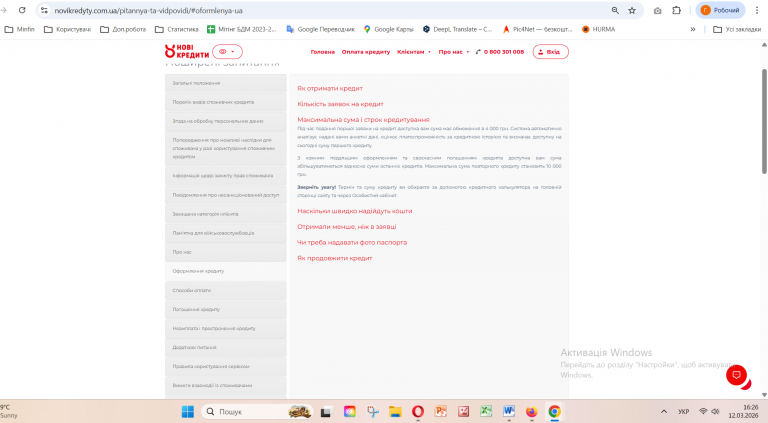Image resolution: width=768 pixels, height=423 pixels.
Task: Open the Chrome three-dot menu
Action: (x=757, y=10)
